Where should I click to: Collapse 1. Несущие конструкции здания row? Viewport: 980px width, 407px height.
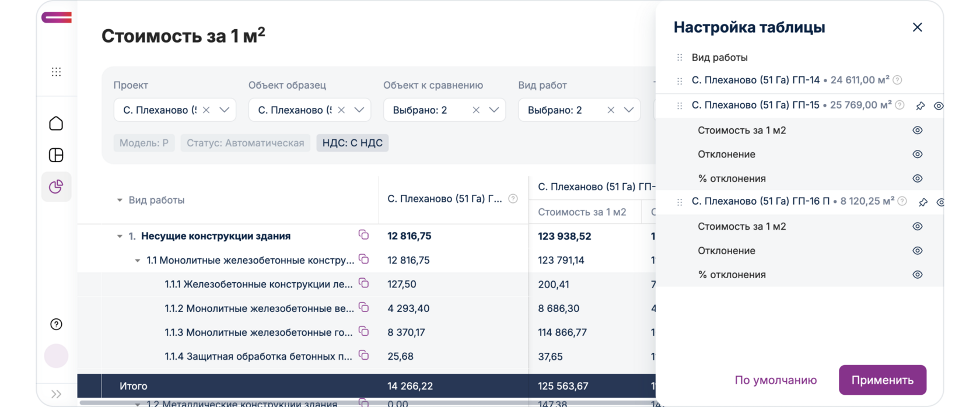point(120,236)
